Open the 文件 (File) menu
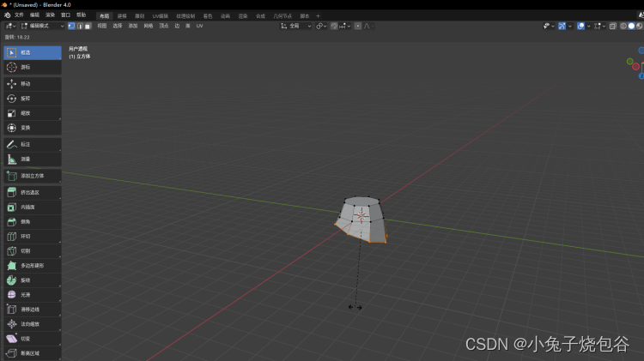The height and width of the screenshot is (361, 644). (x=19, y=15)
